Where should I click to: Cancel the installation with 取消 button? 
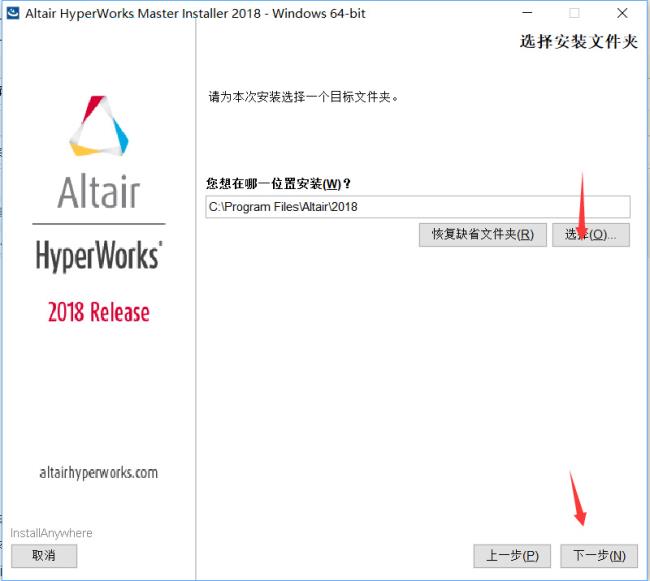(x=44, y=556)
